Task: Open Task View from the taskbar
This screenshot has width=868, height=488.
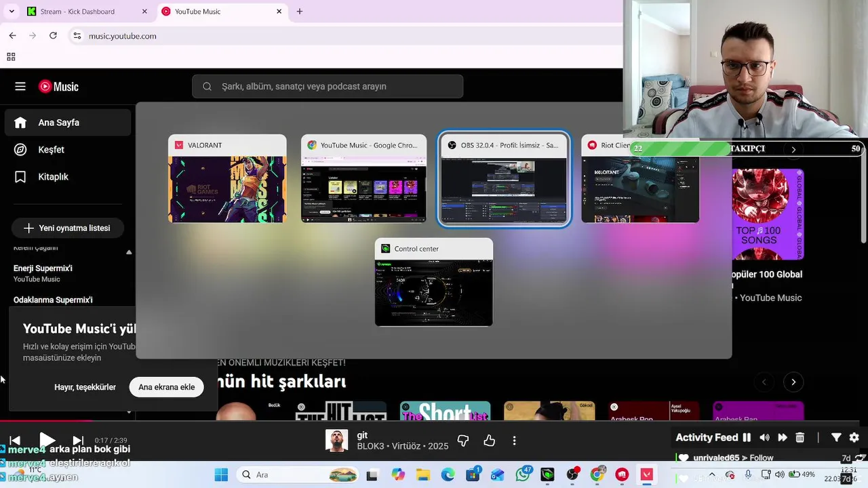Action: coord(372,475)
